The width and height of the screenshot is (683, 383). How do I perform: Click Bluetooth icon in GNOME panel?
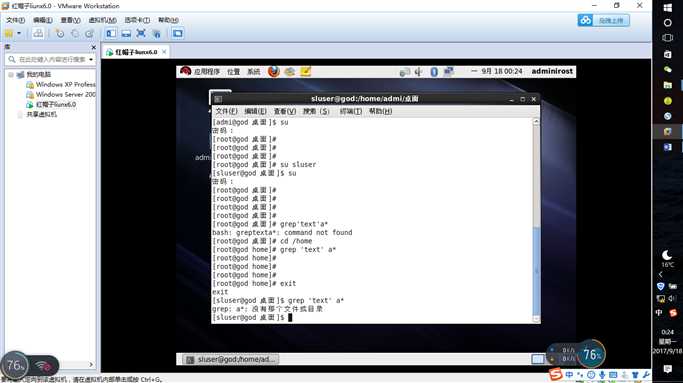pyautogui.click(x=434, y=72)
